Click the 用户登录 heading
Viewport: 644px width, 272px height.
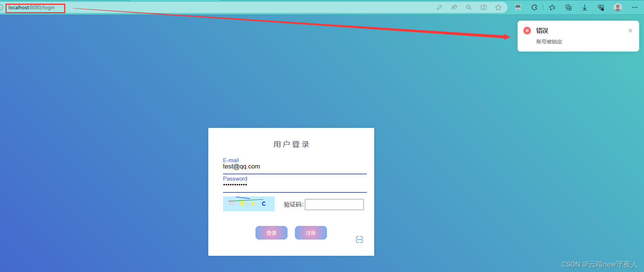[x=291, y=144]
